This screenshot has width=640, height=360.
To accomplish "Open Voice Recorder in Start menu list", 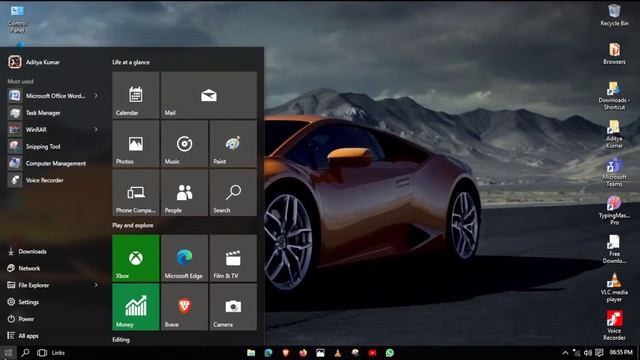I will point(53,180).
